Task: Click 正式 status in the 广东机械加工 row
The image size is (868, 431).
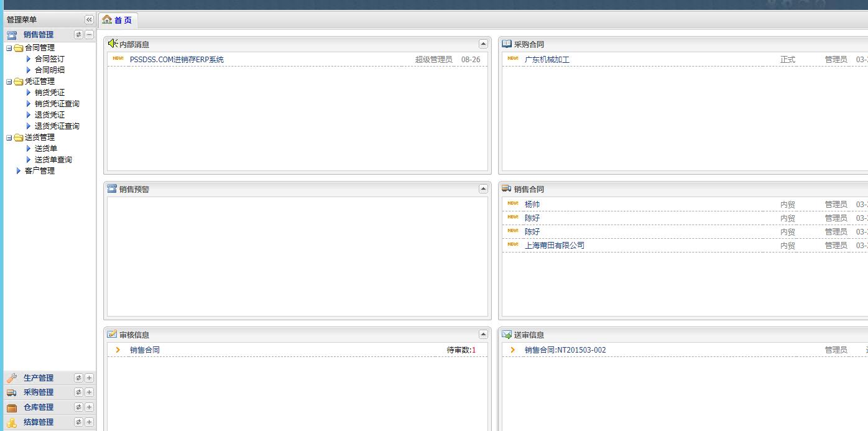Action: point(788,60)
